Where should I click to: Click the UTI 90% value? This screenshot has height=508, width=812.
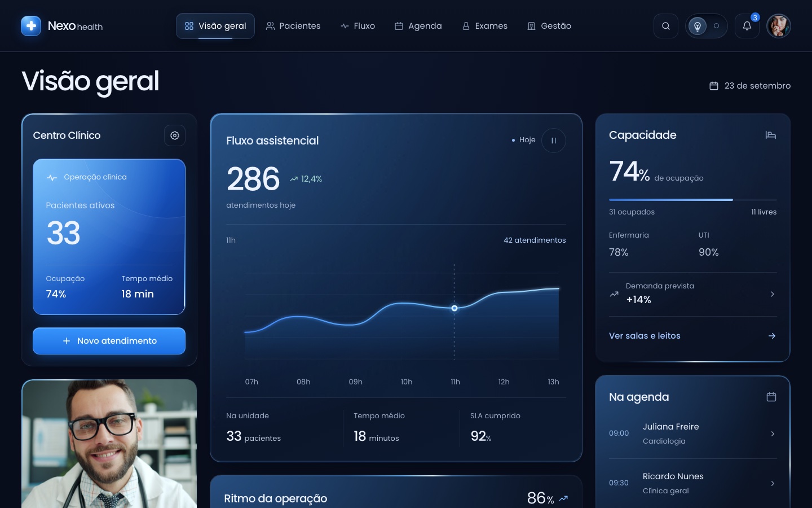[x=709, y=252]
